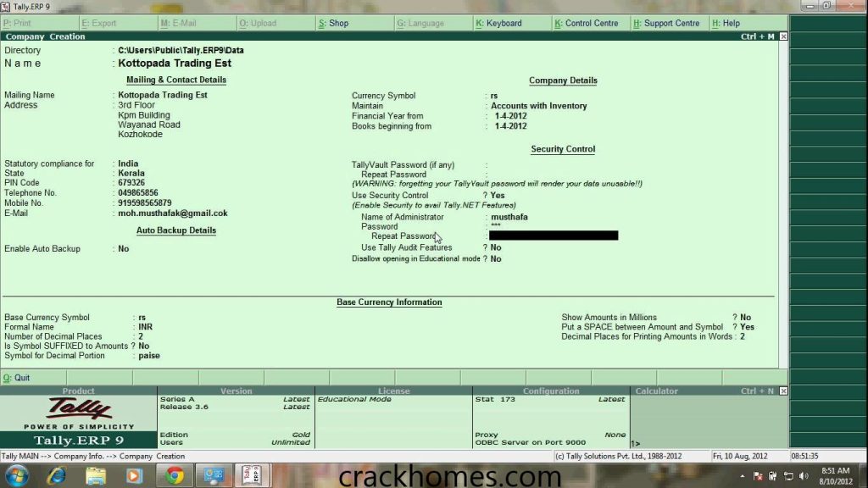
Task: Select the Repeat Password input field
Action: (x=554, y=236)
